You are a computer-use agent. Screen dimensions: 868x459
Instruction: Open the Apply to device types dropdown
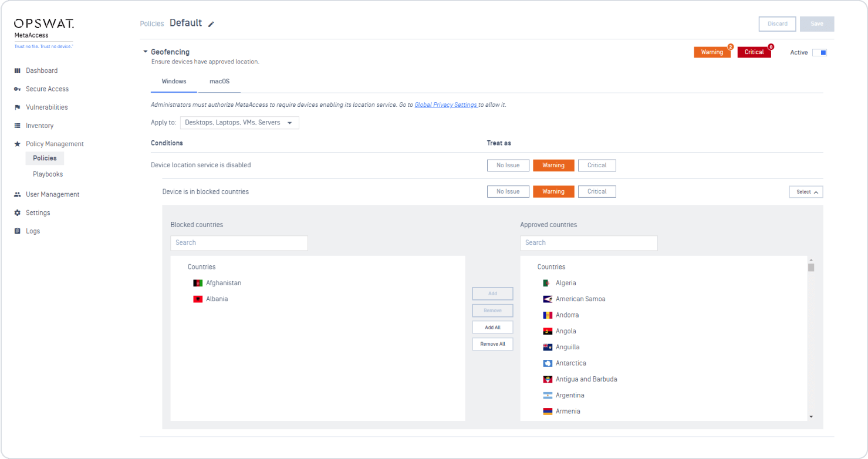click(239, 123)
